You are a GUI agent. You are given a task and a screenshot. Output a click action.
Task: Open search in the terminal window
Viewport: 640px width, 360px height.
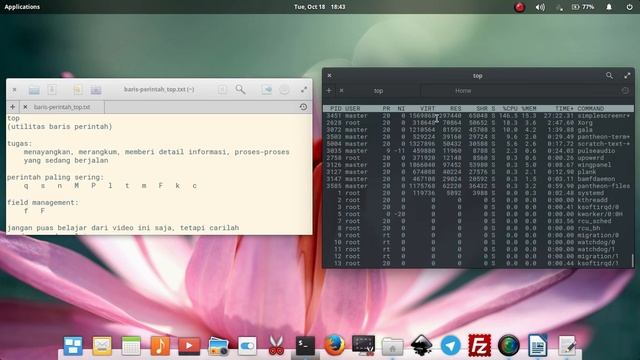click(x=609, y=76)
